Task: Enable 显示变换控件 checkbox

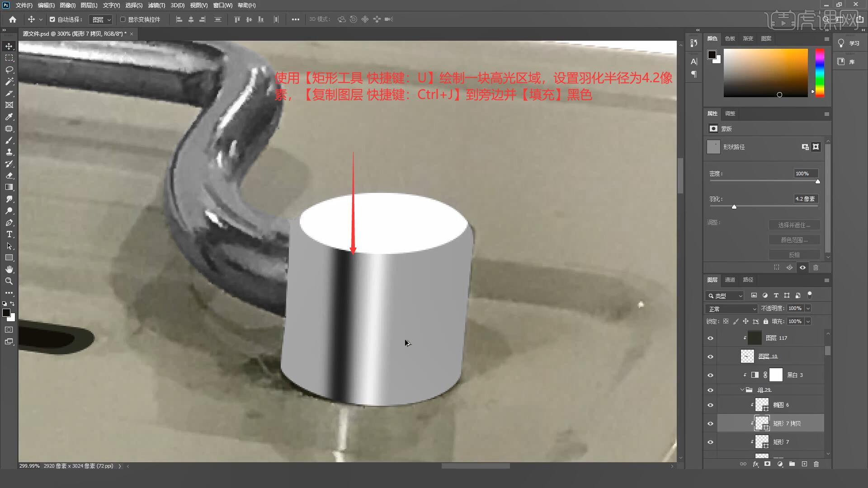Action: pyautogui.click(x=123, y=19)
